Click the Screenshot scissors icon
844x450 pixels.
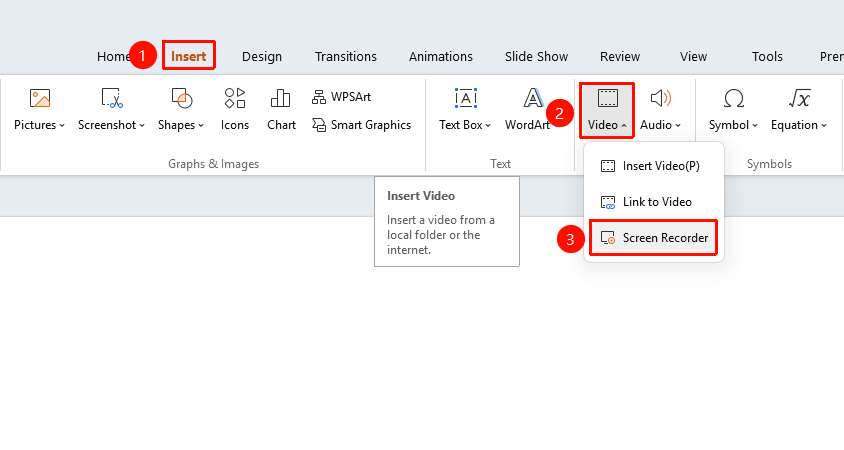112,99
